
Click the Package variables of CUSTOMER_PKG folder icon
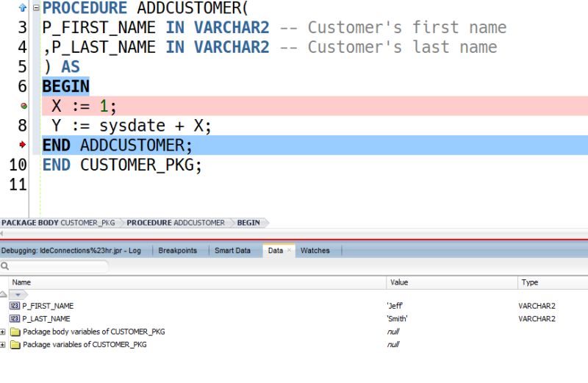click(15, 344)
